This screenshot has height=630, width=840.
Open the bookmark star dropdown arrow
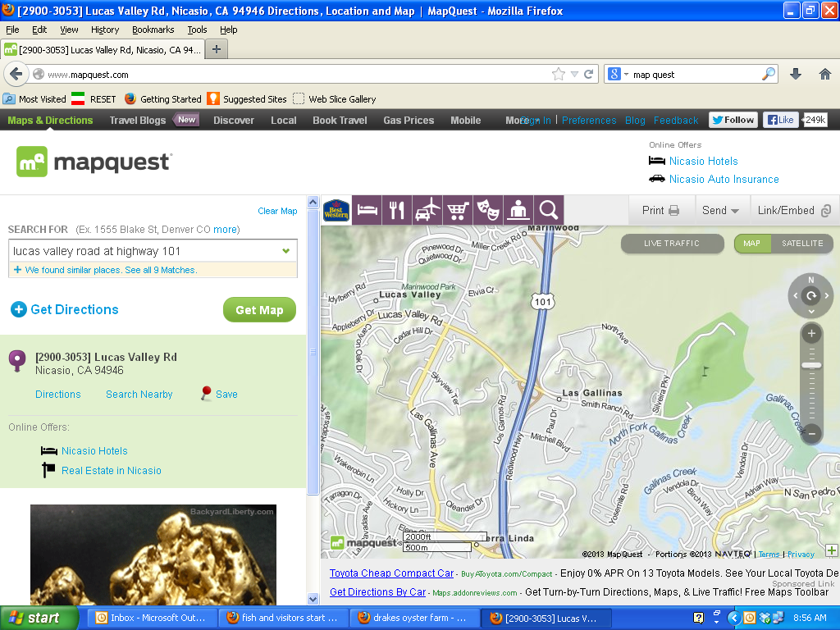(574, 74)
